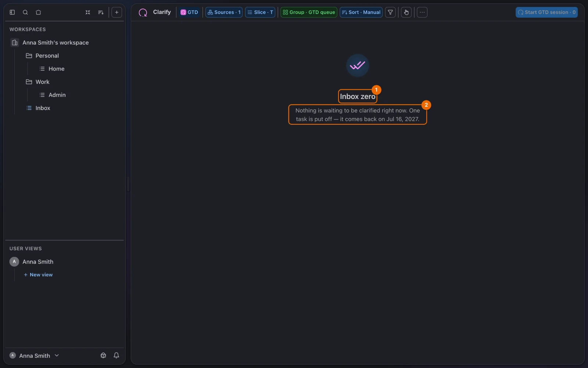This screenshot has width=588, height=368.
Task: Add new item with the plus button
Action: pyautogui.click(x=116, y=12)
